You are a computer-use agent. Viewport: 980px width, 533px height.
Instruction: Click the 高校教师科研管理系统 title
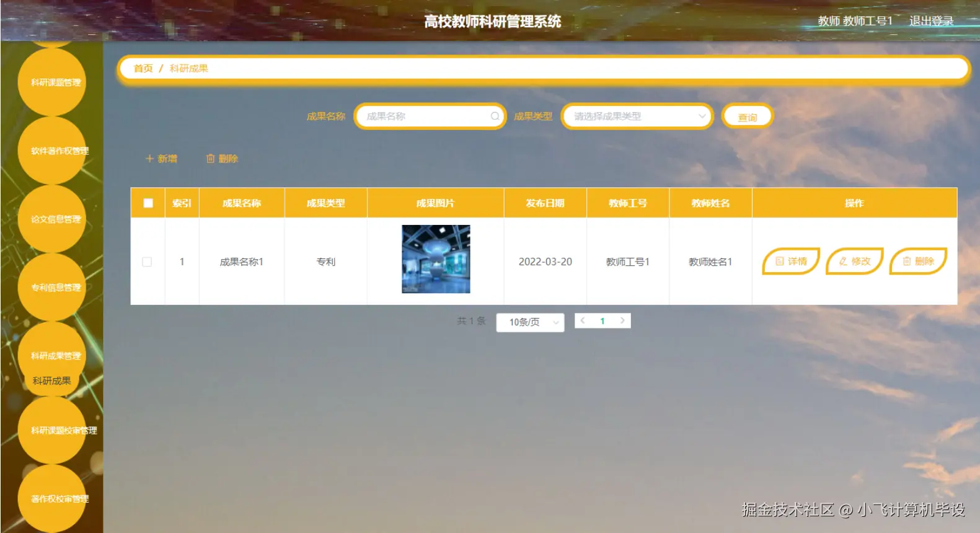493,22
